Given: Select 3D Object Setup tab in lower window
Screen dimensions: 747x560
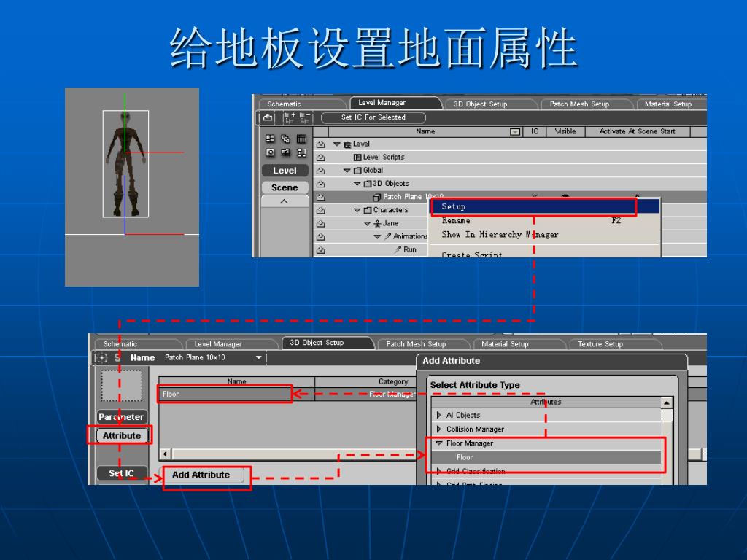Looking at the screenshot, I should click(x=328, y=343).
